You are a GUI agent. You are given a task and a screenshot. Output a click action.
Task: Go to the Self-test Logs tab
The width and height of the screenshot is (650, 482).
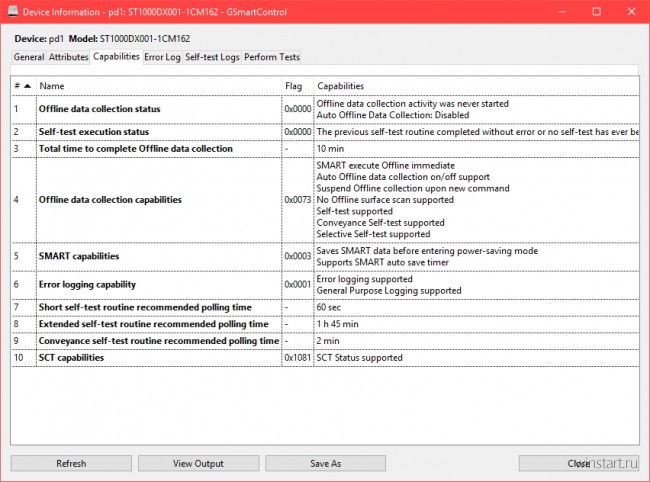click(212, 57)
